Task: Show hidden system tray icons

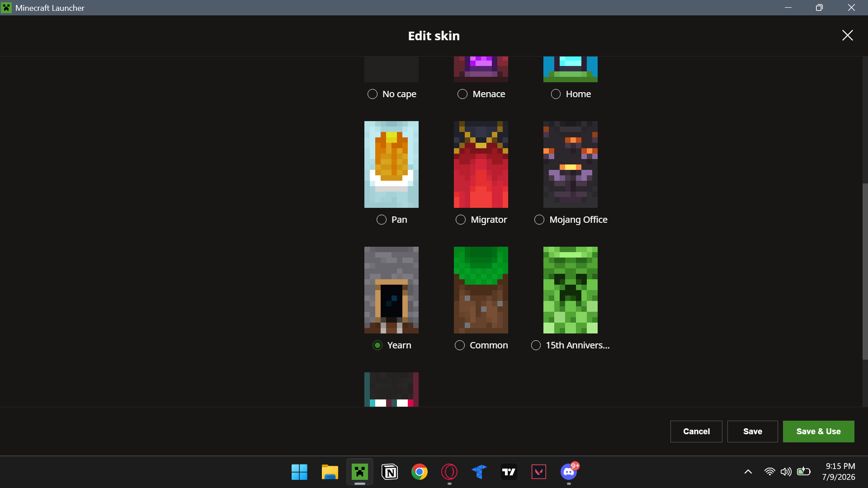Action: point(748,472)
